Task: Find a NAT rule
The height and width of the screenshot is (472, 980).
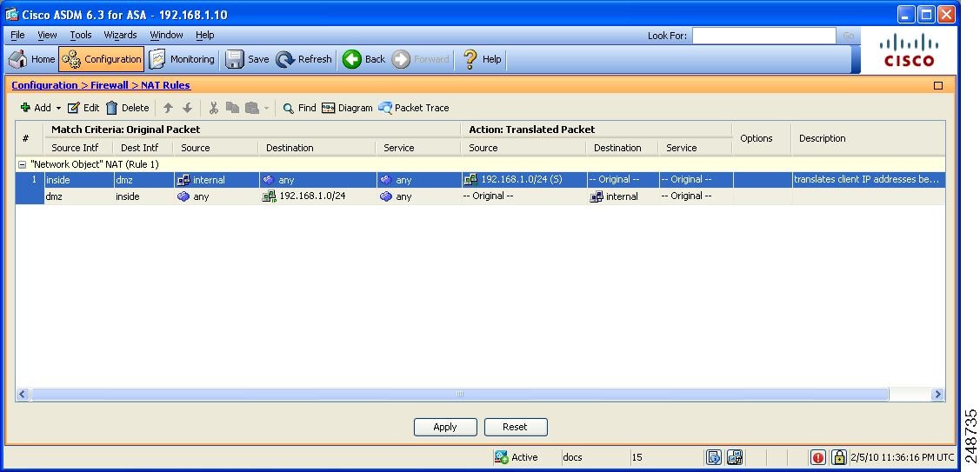Action: pyautogui.click(x=299, y=108)
